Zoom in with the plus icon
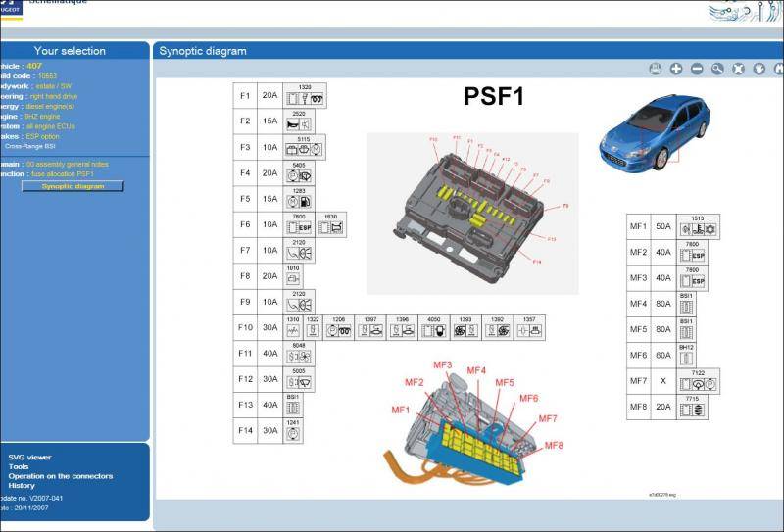 676,69
